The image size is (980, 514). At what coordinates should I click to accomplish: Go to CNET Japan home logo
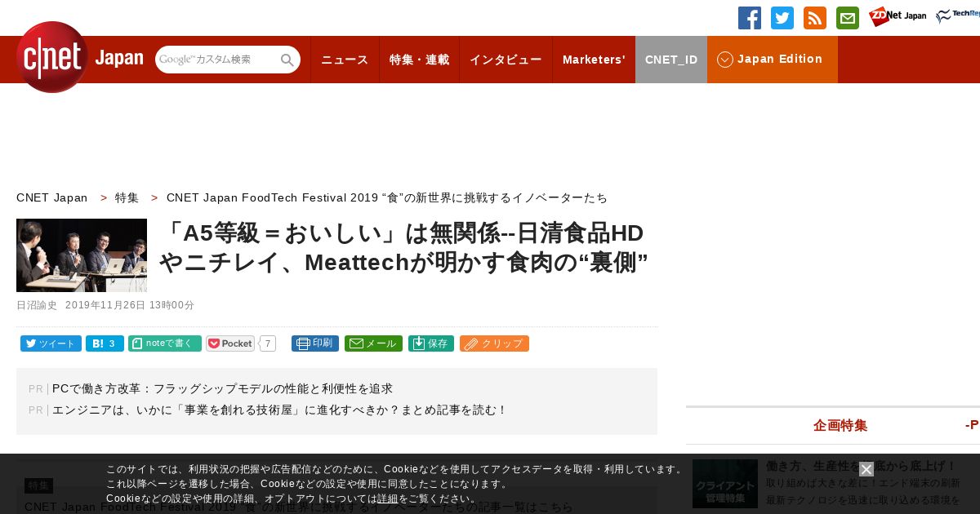click(79, 57)
